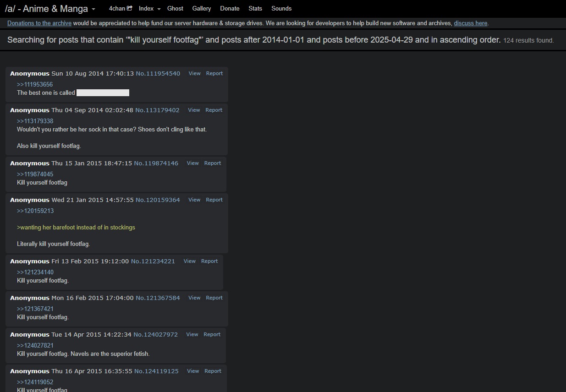Open the /a/ - Anime & Manga board dropdown
Image resolution: width=566 pixels, height=392 pixels.
point(50,9)
